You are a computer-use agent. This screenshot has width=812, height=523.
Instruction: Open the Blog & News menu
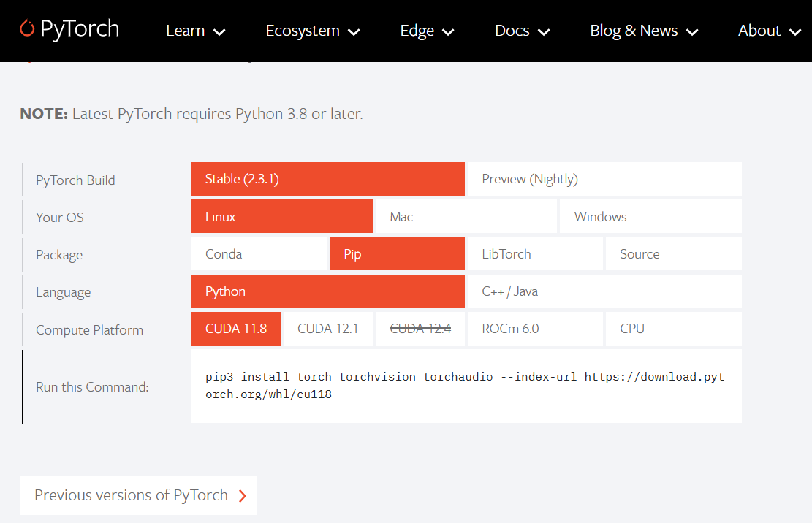point(644,31)
